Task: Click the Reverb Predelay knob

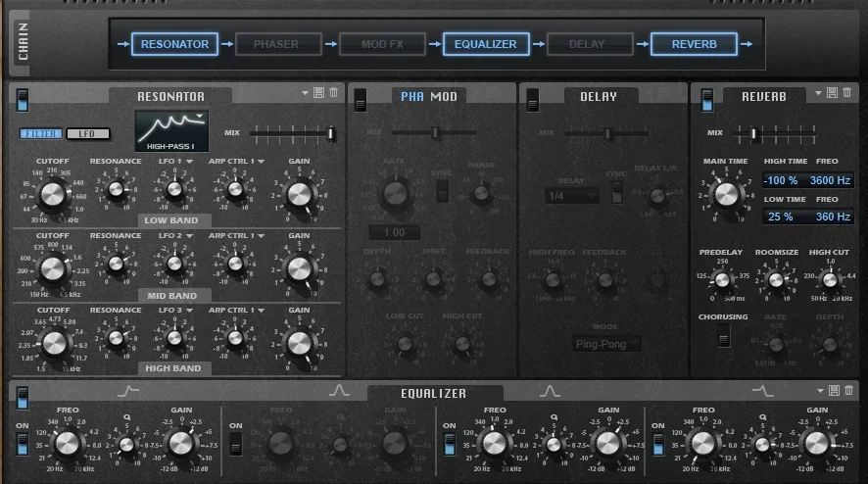Action: click(x=722, y=280)
